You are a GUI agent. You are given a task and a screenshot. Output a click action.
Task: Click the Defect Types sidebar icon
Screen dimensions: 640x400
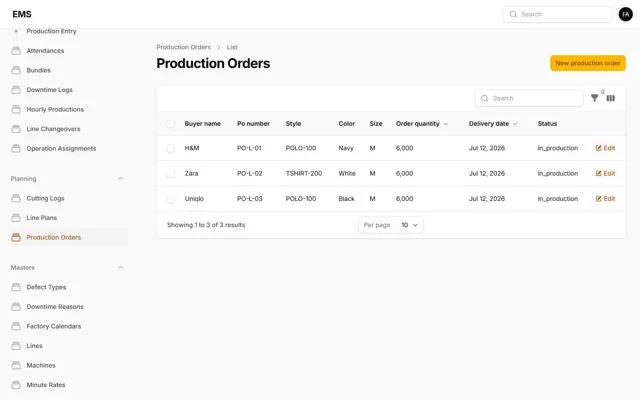(x=16, y=287)
